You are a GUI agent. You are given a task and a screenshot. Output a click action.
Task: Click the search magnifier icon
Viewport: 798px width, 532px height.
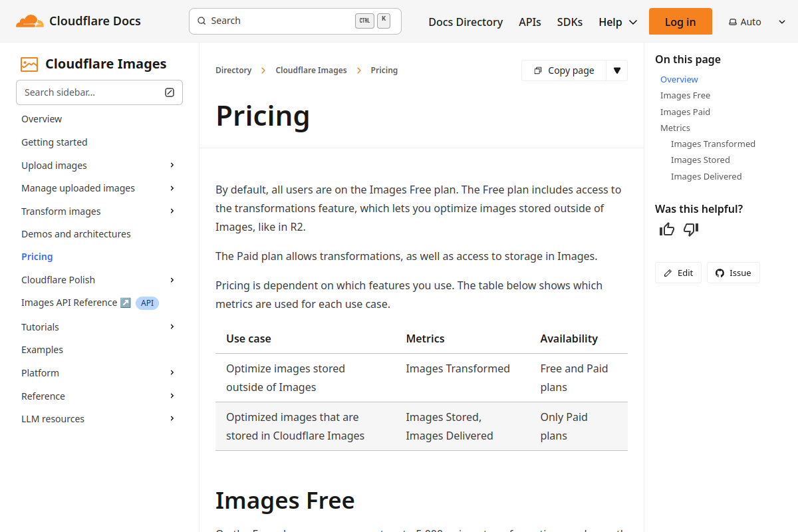[x=201, y=21]
